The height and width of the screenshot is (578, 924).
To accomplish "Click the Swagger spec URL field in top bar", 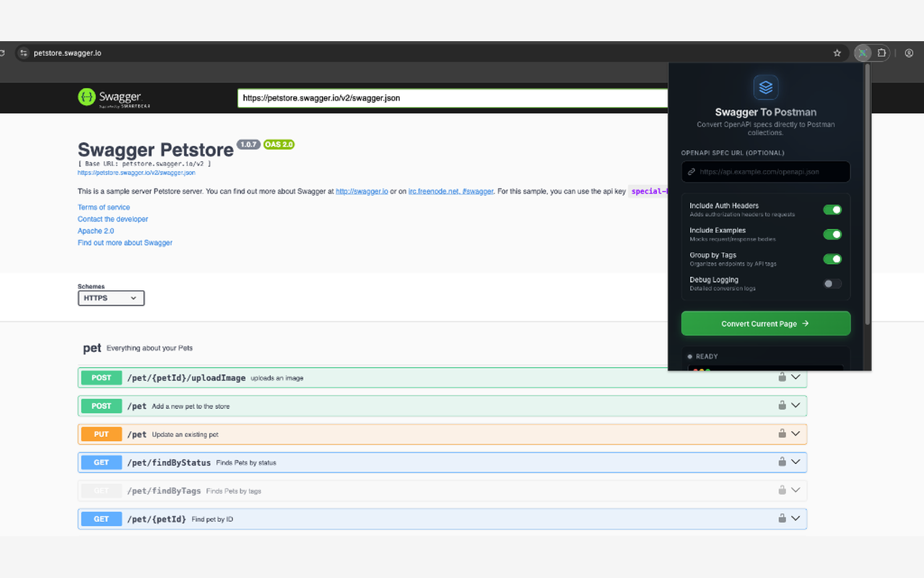I will point(453,98).
